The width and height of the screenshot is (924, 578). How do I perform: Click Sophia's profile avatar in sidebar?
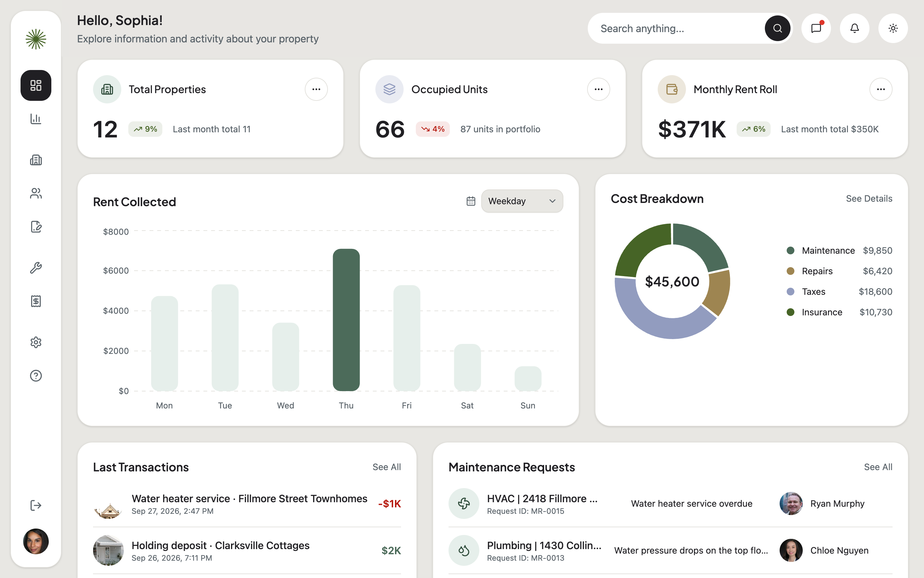point(36,541)
